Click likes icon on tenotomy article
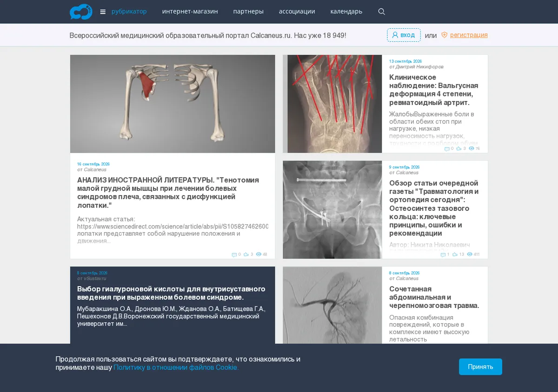This screenshot has height=392, width=558. (246, 255)
